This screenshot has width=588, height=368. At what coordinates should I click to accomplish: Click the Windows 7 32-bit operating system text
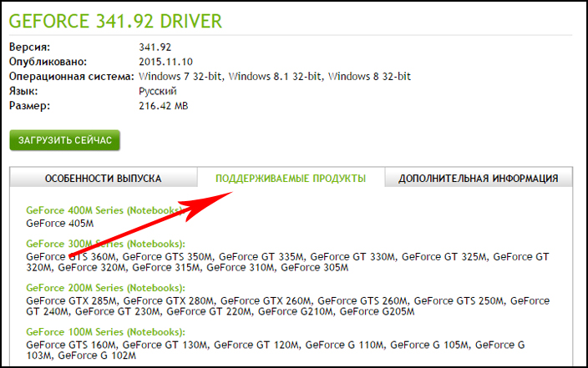pos(181,77)
